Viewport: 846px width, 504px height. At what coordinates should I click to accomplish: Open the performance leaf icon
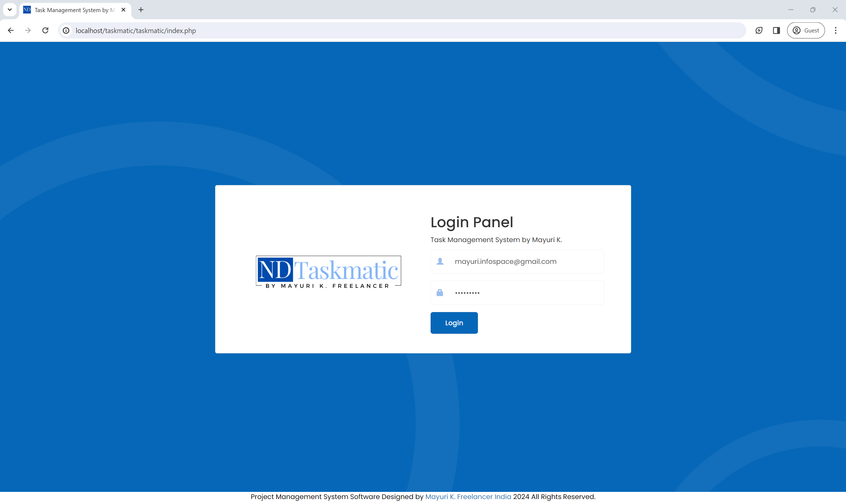click(x=759, y=31)
